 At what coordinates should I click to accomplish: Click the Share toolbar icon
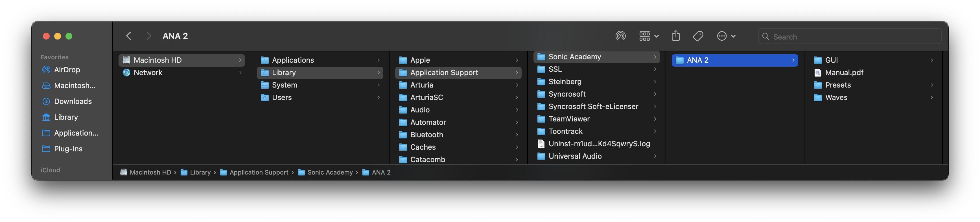pos(676,36)
